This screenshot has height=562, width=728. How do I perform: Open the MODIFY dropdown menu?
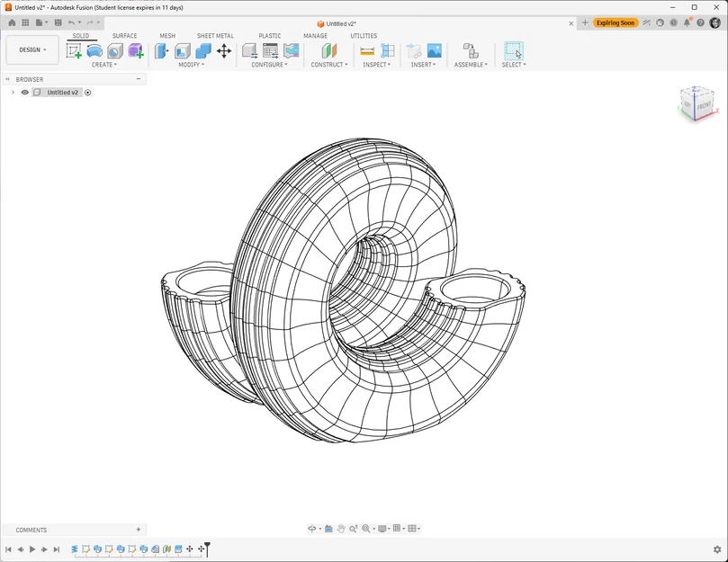coord(192,65)
